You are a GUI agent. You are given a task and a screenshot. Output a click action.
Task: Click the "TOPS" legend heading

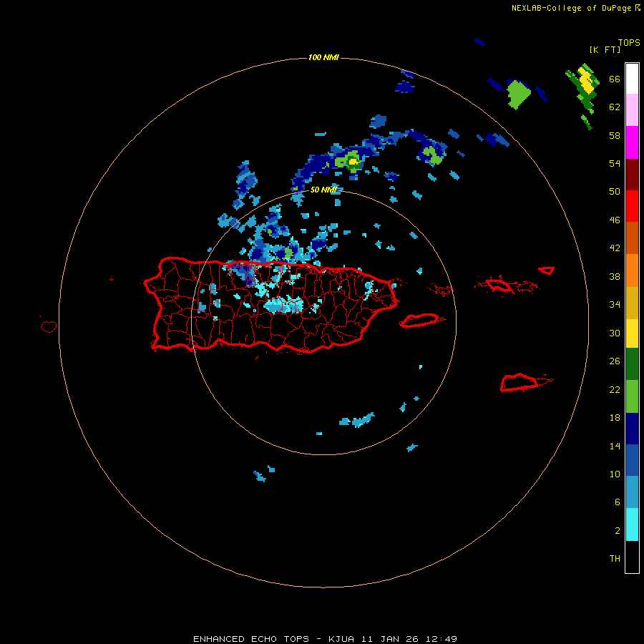point(629,42)
